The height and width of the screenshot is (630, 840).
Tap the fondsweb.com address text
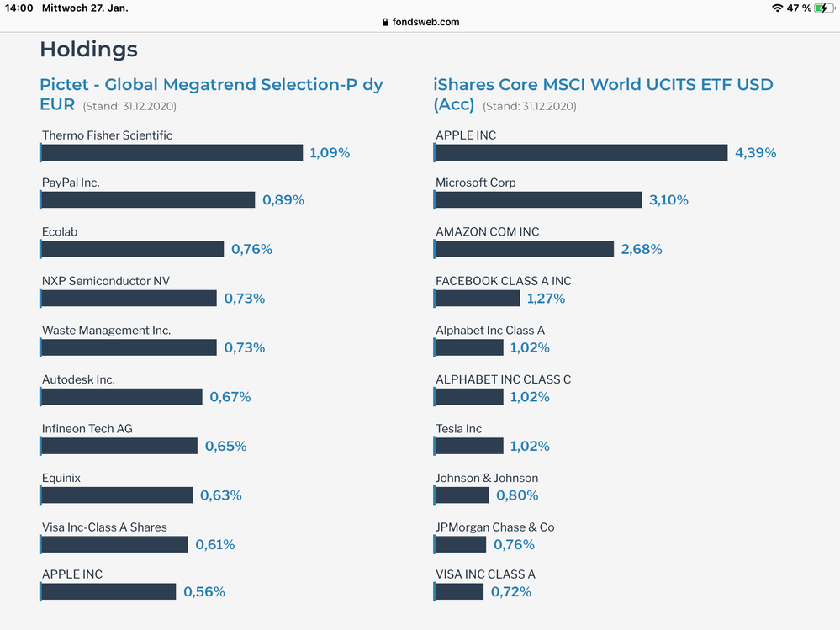tap(425, 23)
